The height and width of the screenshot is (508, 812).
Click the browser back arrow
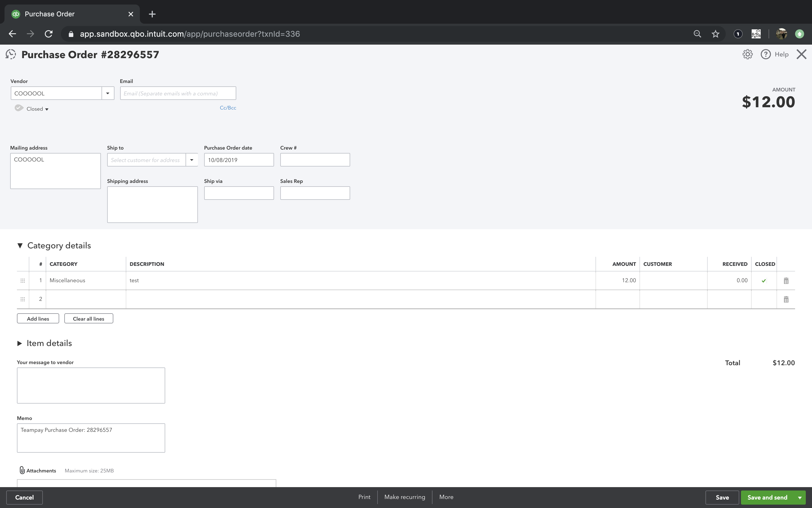tap(12, 34)
